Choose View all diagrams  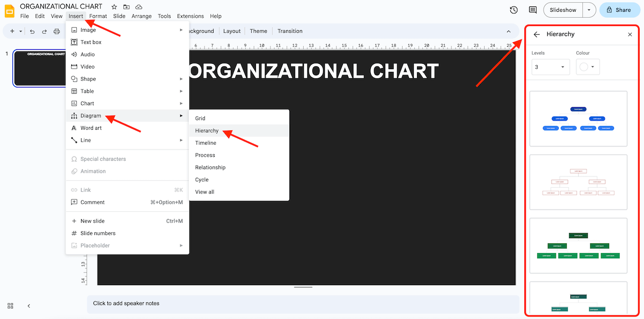(x=239, y=192)
